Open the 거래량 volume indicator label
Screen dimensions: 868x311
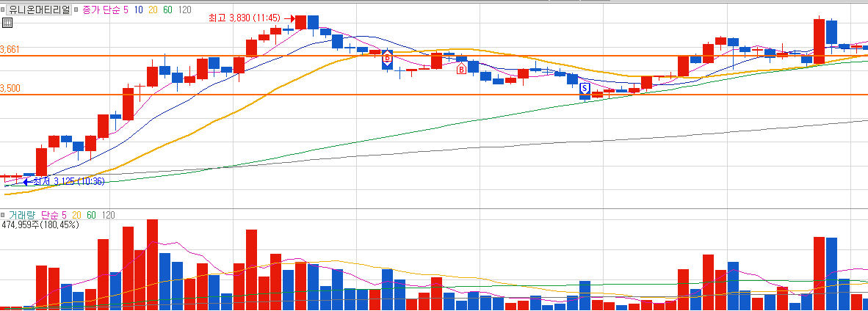pos(22,215)
